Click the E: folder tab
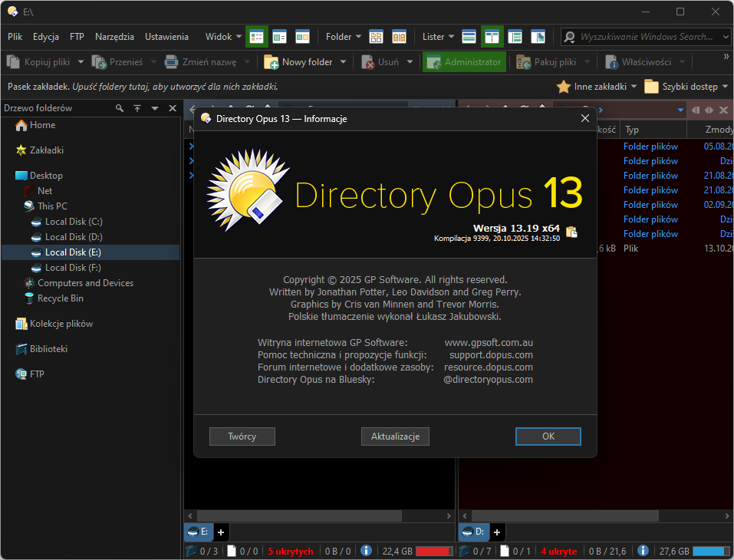The image size is (734, 560). (x=199, y=532)
